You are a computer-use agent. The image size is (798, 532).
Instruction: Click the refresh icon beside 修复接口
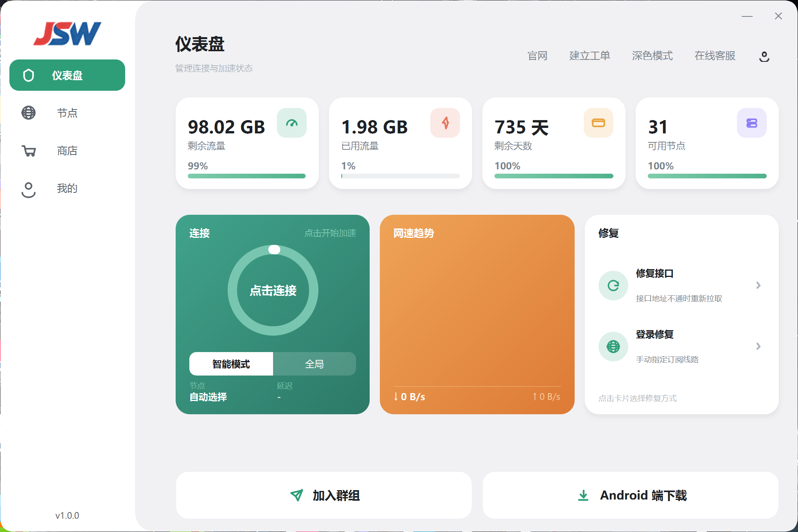coord(613,286)
